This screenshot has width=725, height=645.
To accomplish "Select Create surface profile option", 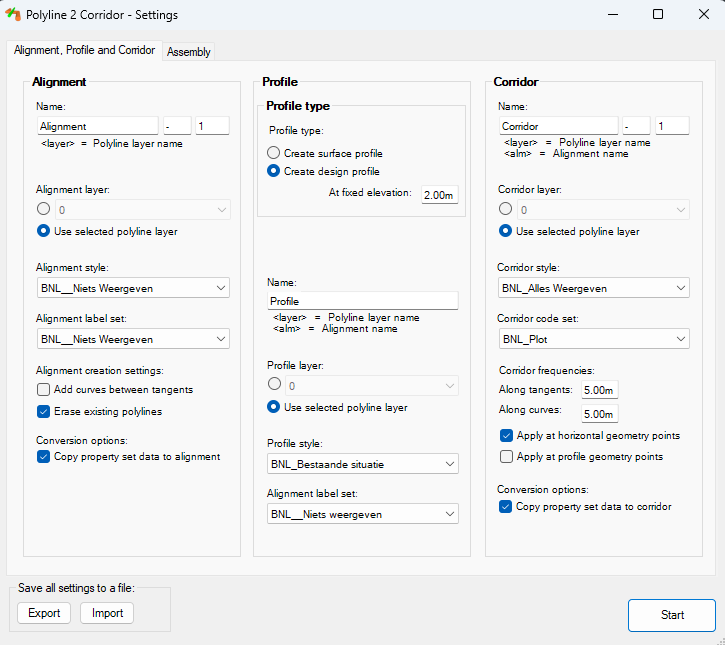I will point(274,153).
